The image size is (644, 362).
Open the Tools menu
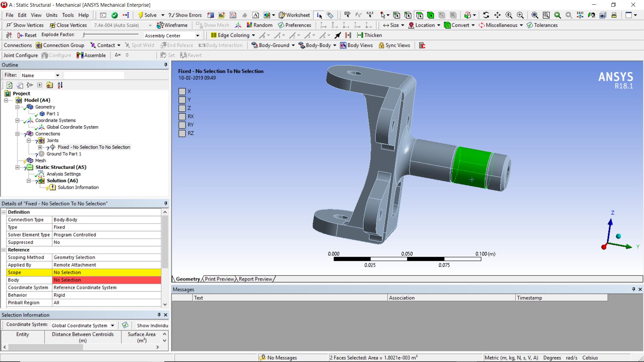(x=68, y=15)
